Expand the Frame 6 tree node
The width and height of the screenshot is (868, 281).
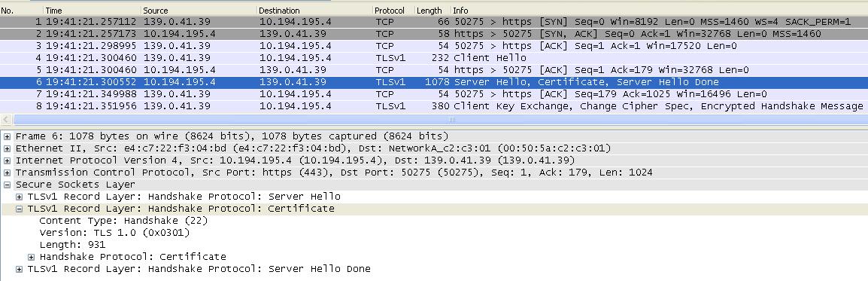point(7,136)
